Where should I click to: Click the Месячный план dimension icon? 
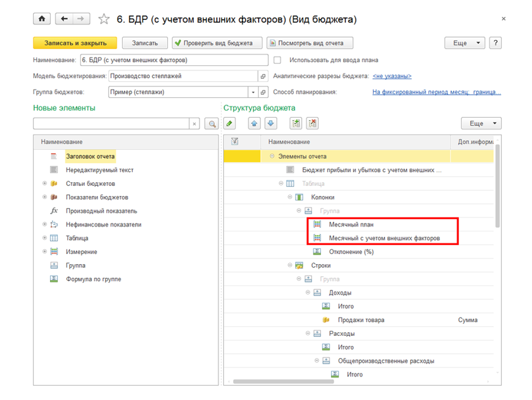(317, 224)
